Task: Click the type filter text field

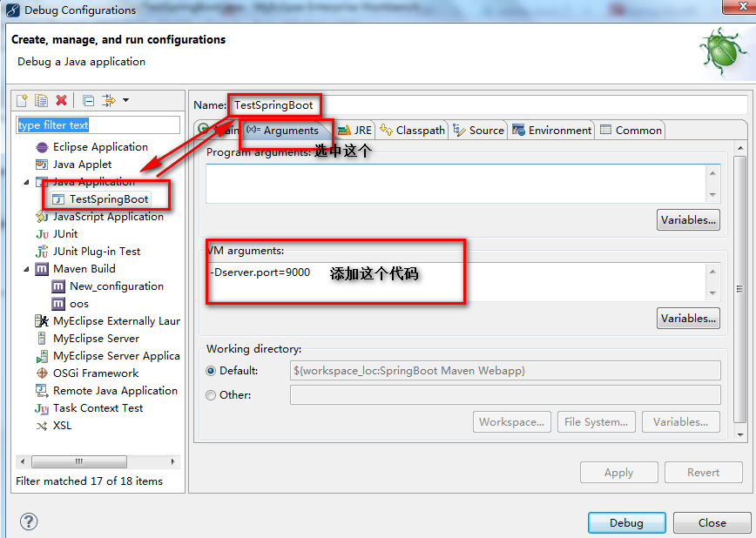Action: pos(98,125)
